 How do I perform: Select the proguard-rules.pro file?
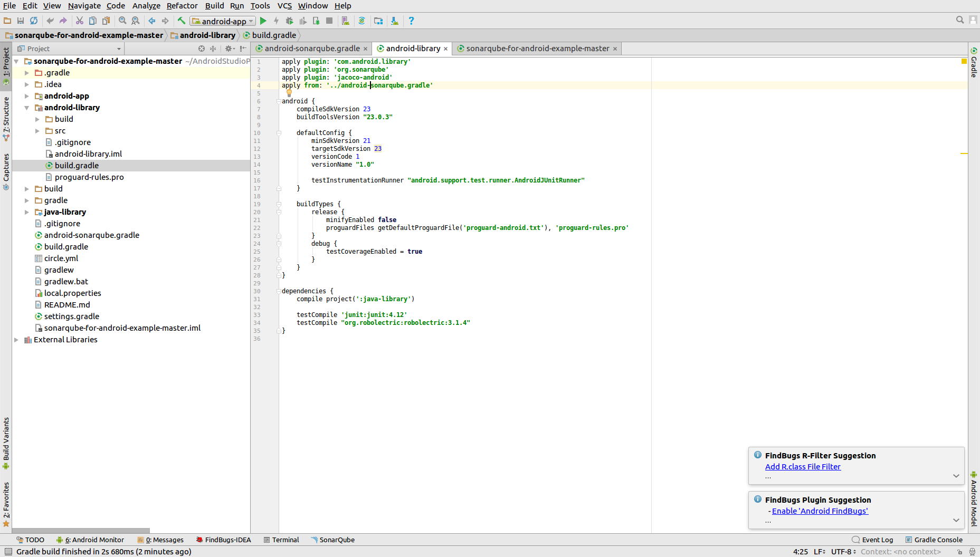point(89,177)
